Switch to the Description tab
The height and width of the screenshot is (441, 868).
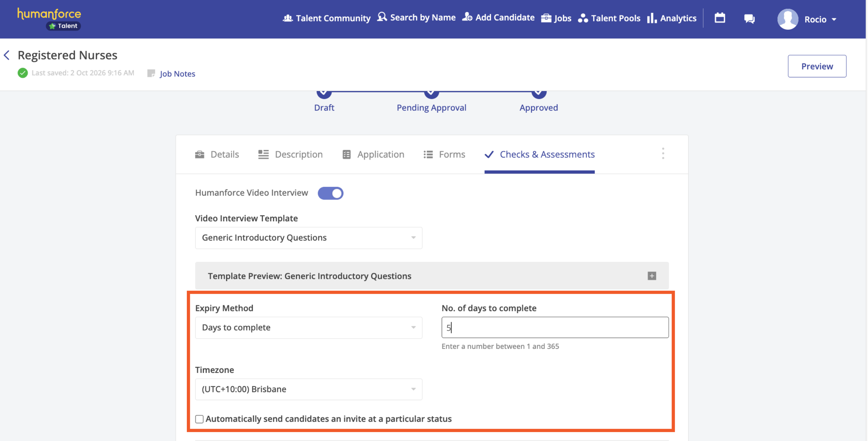coord(290,154)
